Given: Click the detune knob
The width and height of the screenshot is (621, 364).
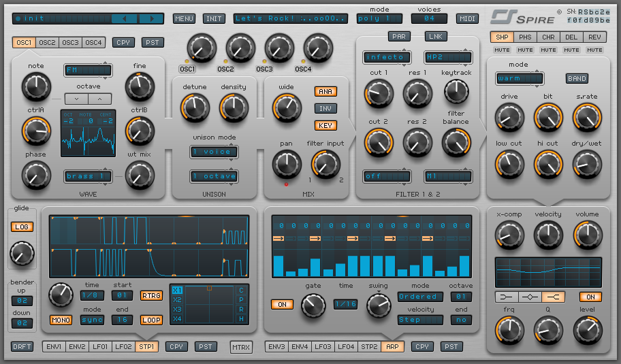Looking at the screenshot, I should [195, 108].
